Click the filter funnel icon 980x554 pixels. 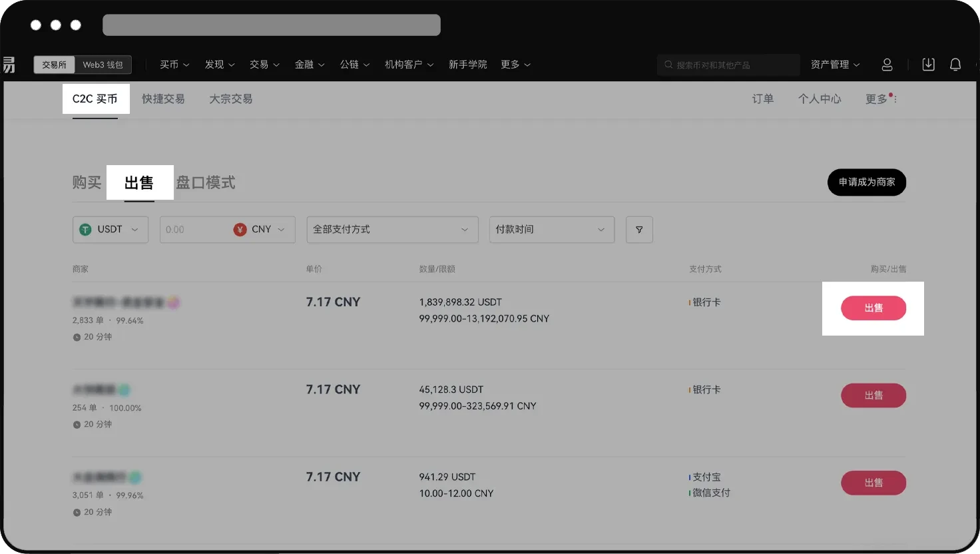(x=639, y=230)
